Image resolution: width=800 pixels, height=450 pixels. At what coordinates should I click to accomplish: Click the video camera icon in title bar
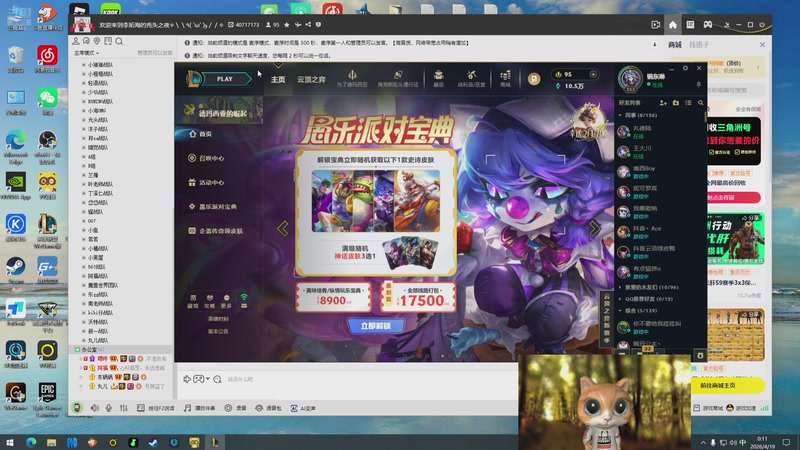click(656, 24)
